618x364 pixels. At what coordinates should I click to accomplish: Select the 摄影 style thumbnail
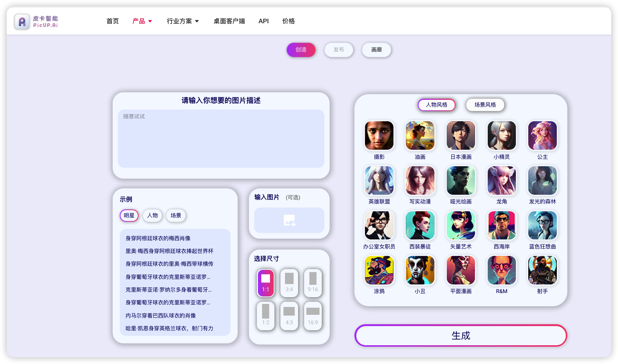click(x=379, y=135)
